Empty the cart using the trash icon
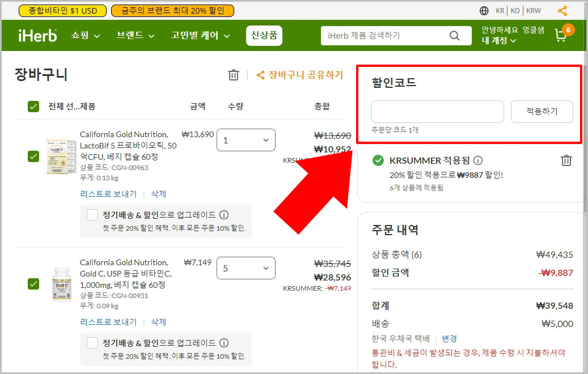This screenshot has height=374, width=588. (234, 74)
